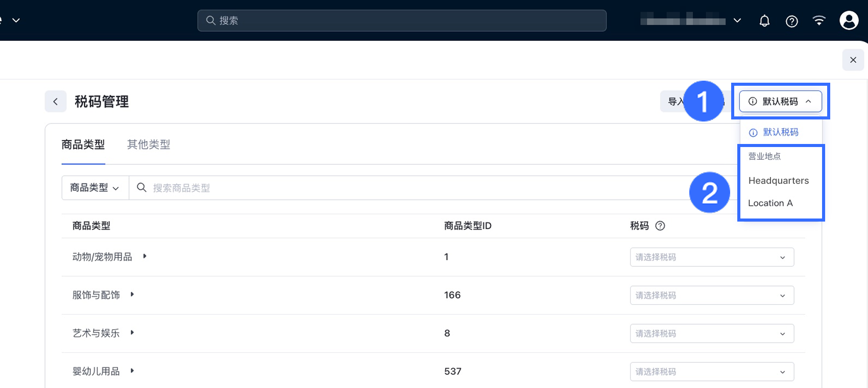Choose 默认税码 option in the dropdown list
868x388 pixels.
780,132
